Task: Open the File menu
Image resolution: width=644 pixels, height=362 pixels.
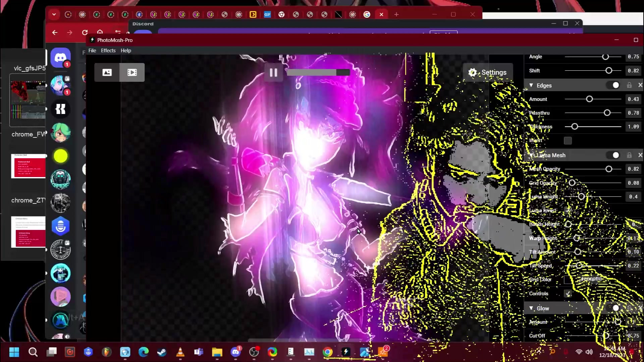Action: (92, 51)
